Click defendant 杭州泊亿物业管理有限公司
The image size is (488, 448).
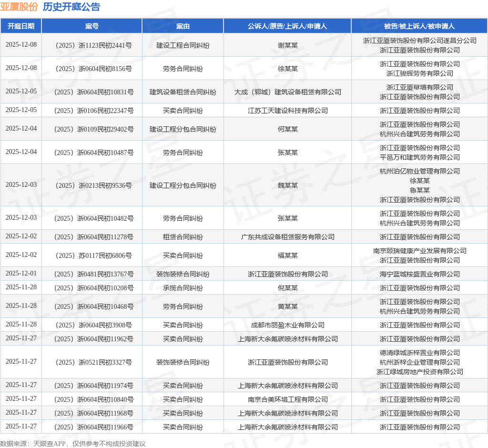tap(419, 171)
